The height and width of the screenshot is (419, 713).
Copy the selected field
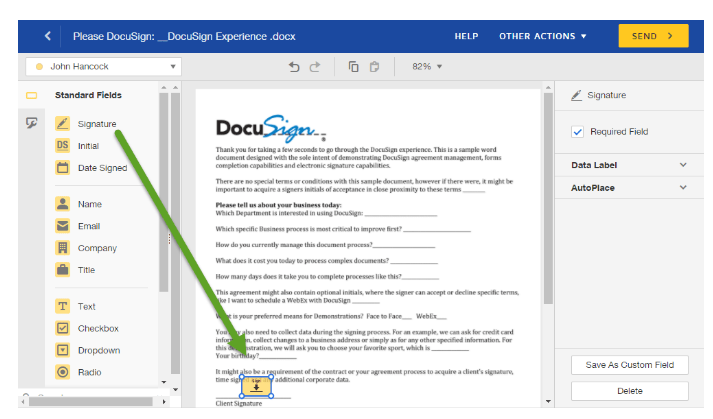[353, 66]
